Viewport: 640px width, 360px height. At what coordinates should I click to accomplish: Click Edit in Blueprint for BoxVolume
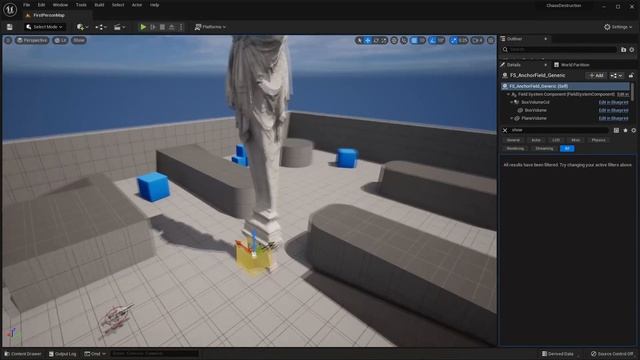pos(613,110)
